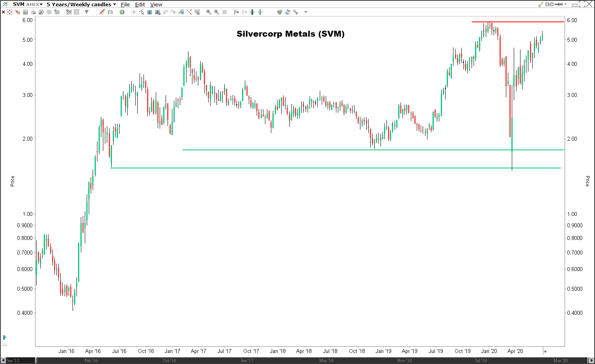Screen dimensions: 595x364
Task: Click the small blue icon at bottom left
Action: click(4, 338)
